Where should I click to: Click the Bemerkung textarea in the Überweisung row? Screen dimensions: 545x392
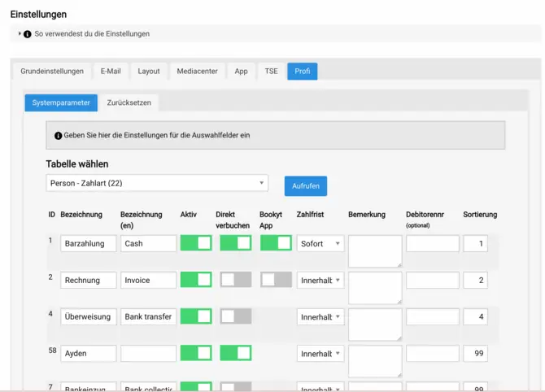click(x=375, y=324)
